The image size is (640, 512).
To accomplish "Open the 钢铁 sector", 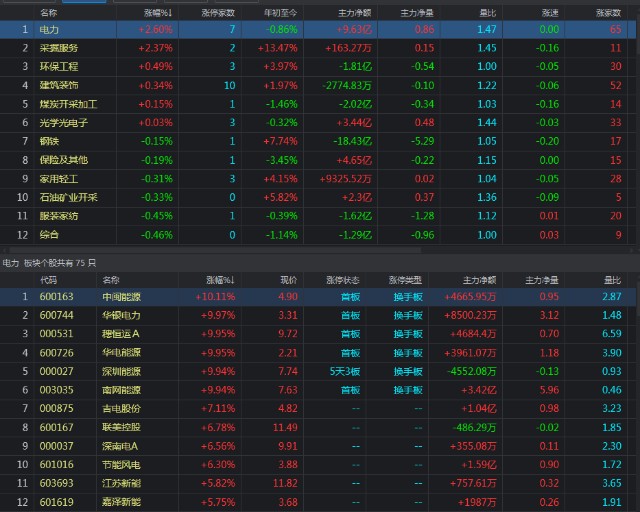I will coord(49,141).
